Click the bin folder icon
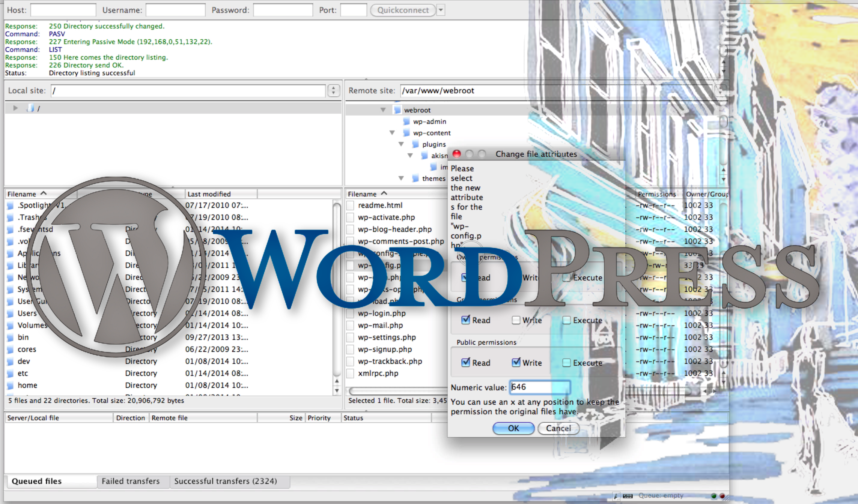Screen dimensions: 858x504 pyautogui.click(x=11, y=337)
